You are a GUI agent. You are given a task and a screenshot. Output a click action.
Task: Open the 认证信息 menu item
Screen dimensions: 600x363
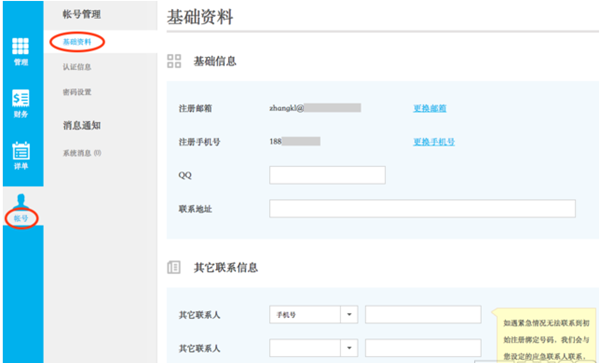77,67
